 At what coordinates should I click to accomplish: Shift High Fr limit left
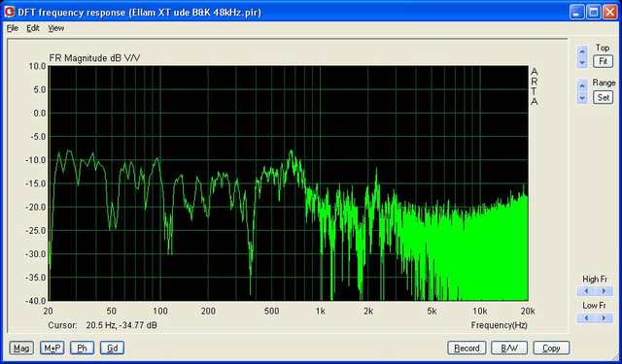[x=586, y=291]
